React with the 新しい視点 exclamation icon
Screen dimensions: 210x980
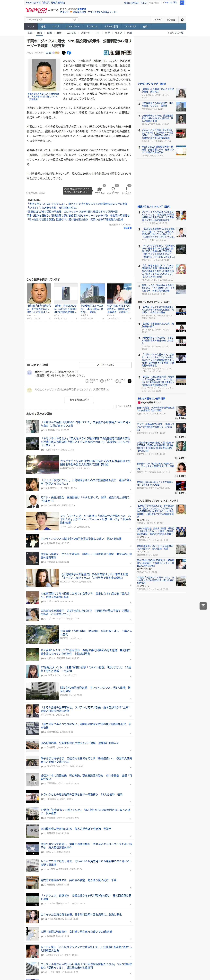coord(127,189)
